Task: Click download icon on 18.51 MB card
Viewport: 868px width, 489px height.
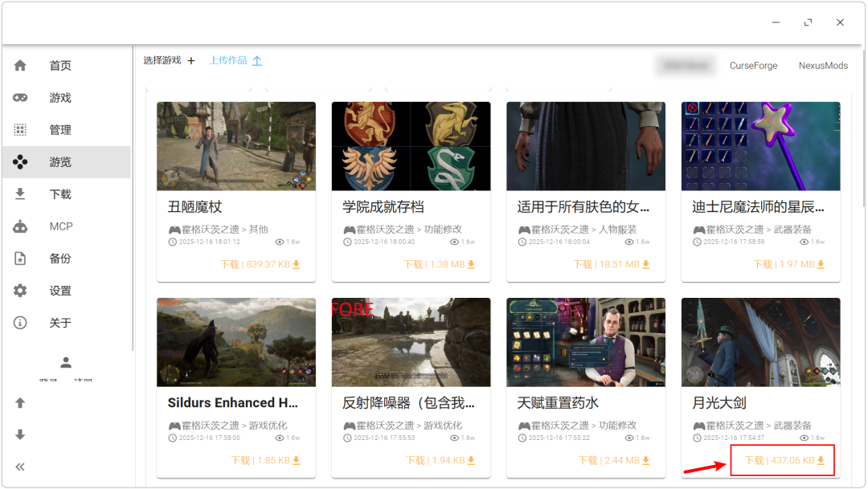Action: coord(646,264)
